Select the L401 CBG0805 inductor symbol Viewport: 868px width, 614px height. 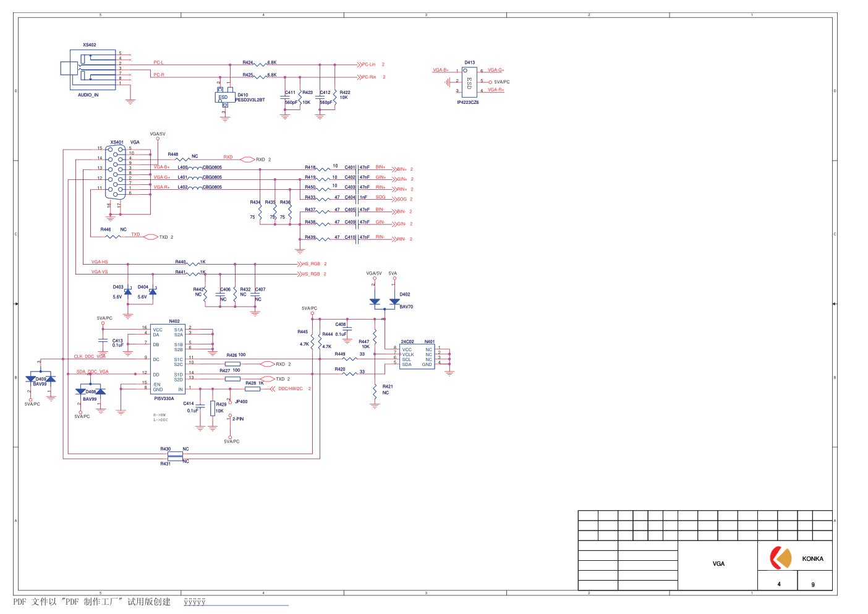(195, 177)
